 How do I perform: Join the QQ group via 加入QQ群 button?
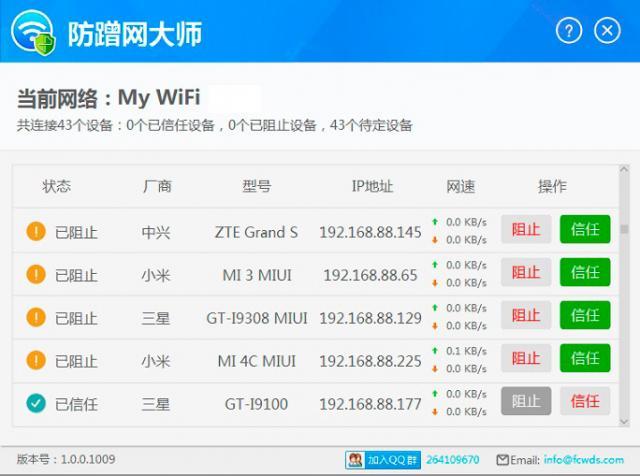[x=383, y=460]
